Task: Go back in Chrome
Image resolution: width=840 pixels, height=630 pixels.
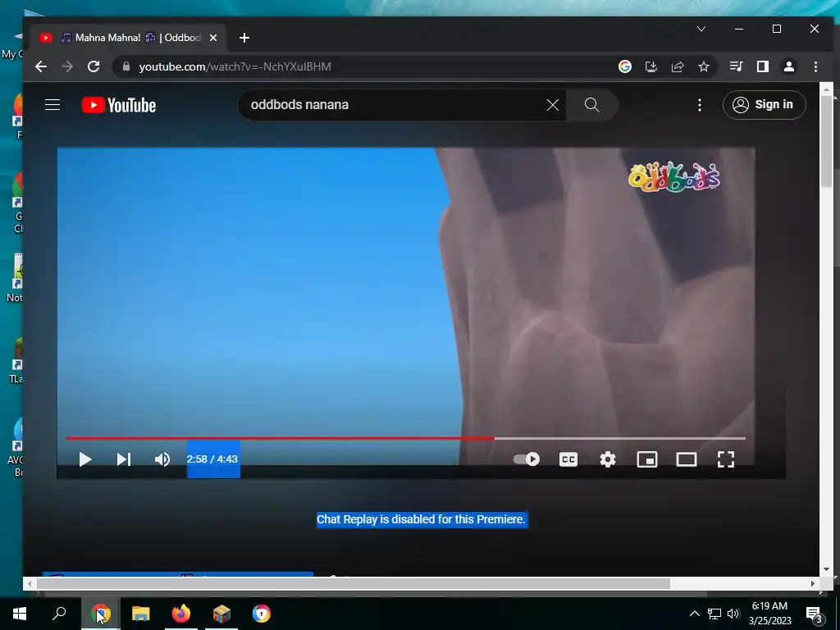Action: (41, 66)
